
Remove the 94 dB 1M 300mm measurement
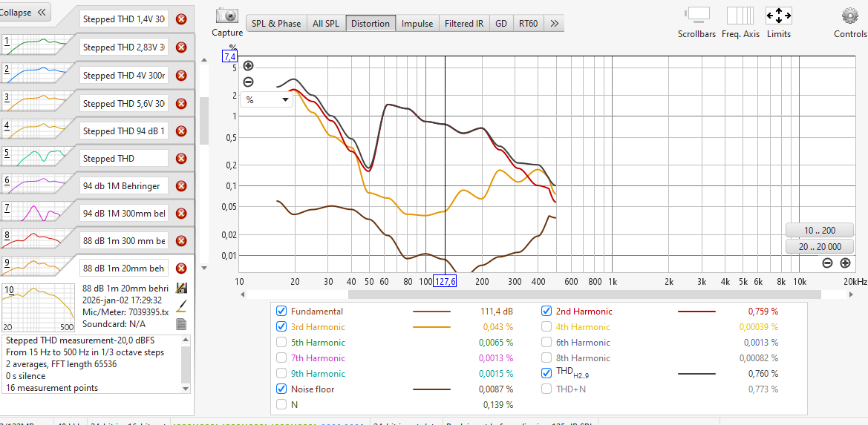tap(180, 214)
